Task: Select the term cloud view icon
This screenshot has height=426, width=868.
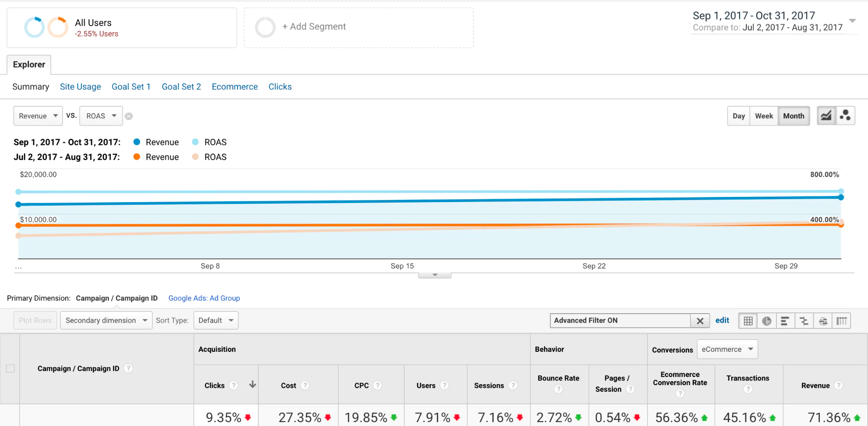Action: [x=823, y=321]
